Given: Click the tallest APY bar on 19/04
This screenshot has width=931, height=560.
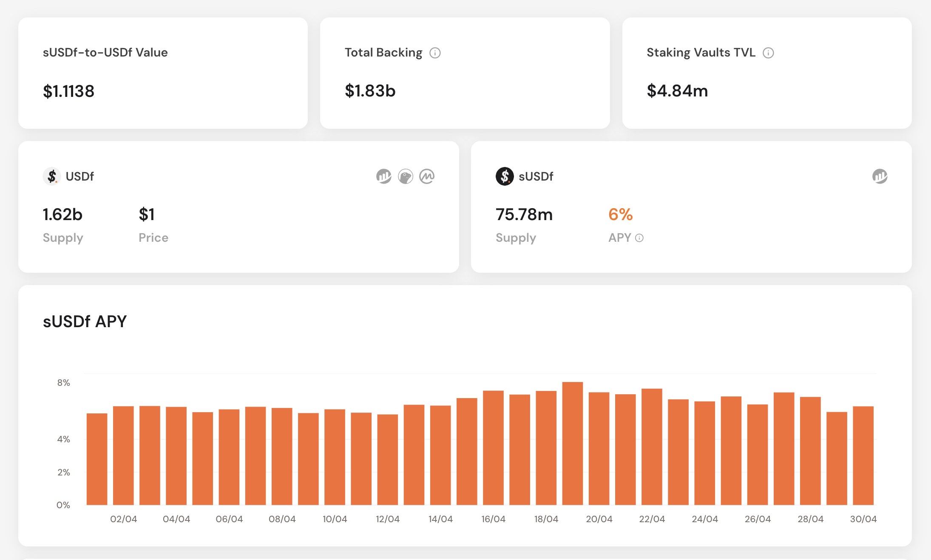Looking at the screenshot, I should click(x=572, y=444).
